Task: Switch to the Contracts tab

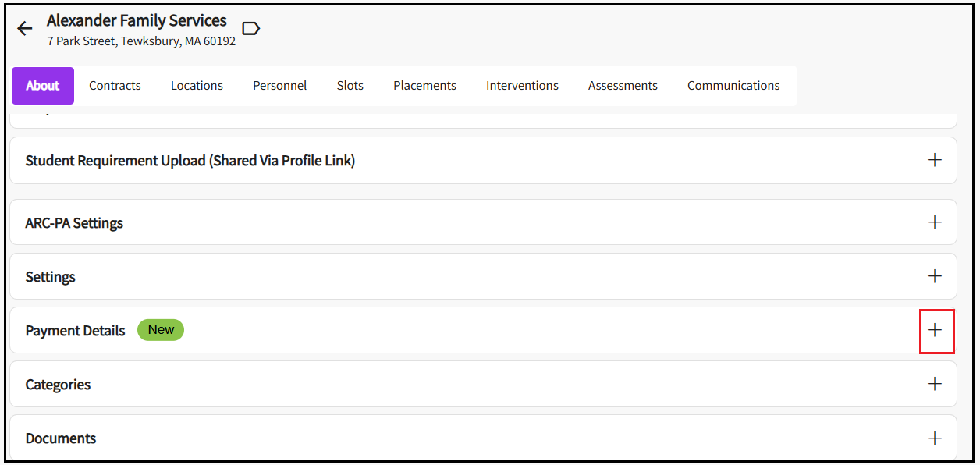Action: pyautogui.click(x=115, y=86)
